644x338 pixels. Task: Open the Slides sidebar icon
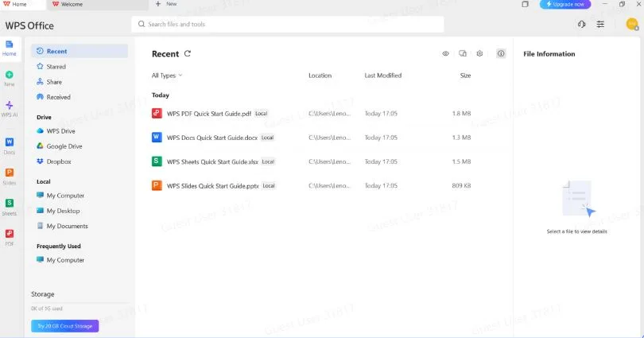(x=9, y=177)
